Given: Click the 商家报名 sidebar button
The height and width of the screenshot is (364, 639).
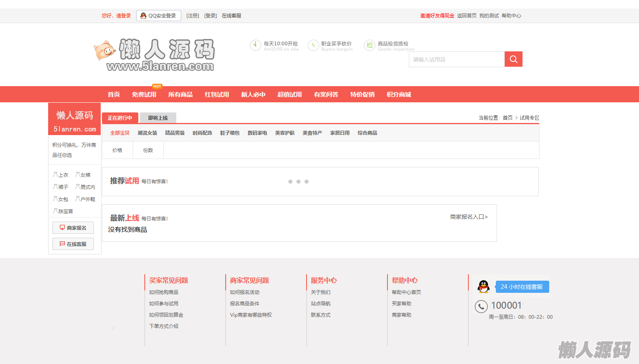Looking at the screenshot, I should click(x=73, y=228).
